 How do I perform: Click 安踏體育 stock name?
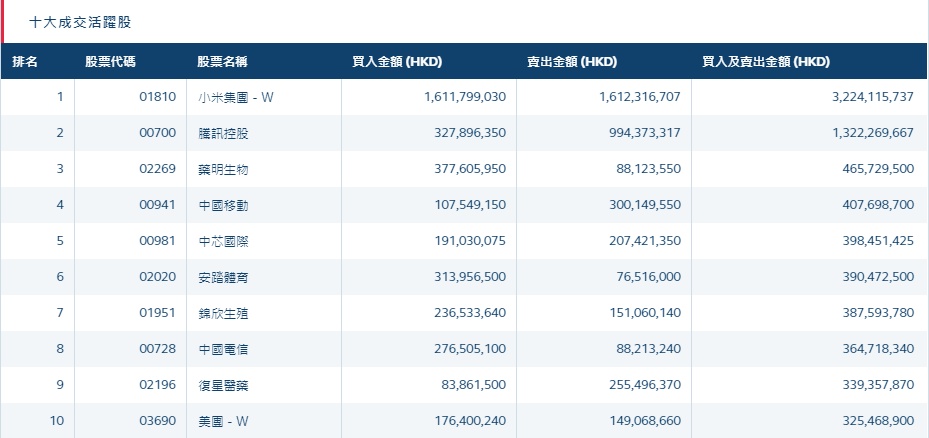click(223, 277)
